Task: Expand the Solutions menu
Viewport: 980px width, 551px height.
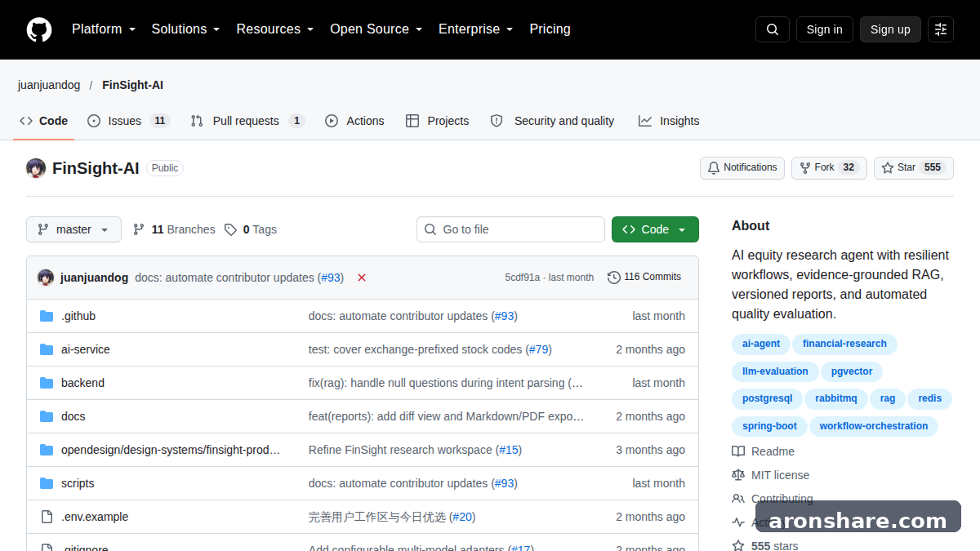Action: pos(186,29)
